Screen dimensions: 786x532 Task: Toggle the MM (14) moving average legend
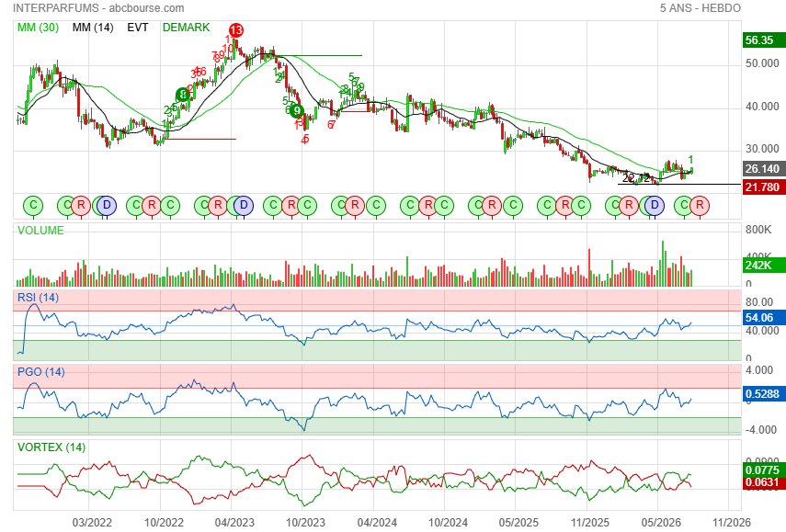coord(93,28)
